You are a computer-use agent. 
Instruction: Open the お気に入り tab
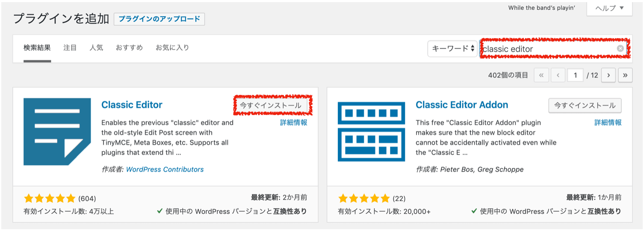pyautogui.click(x=172, y=48)
